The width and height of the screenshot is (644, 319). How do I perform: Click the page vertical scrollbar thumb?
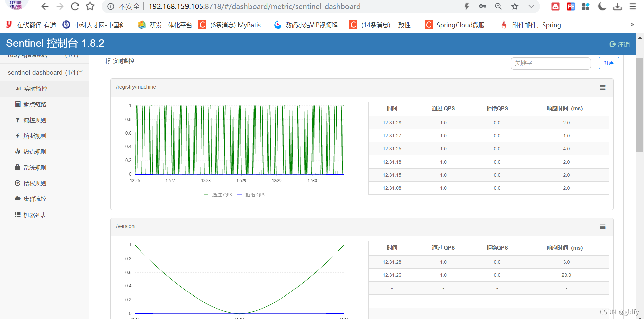(640, 105)
